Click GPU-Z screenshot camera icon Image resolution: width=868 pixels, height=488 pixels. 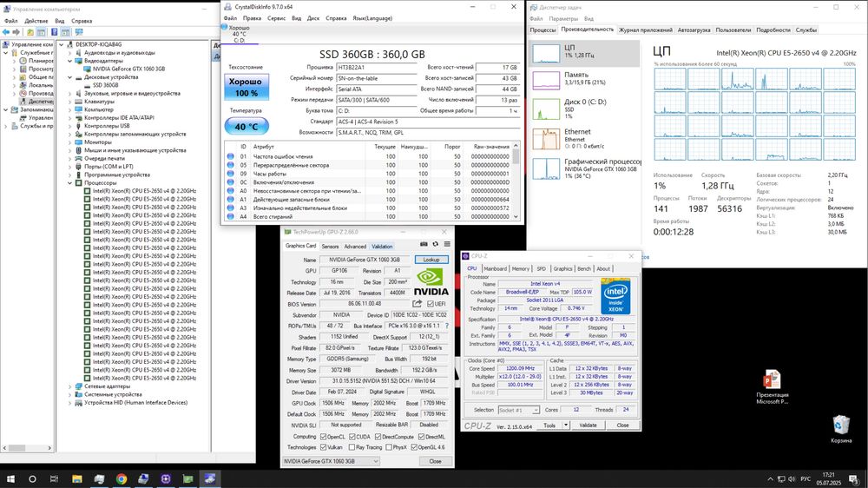(424, 244)
